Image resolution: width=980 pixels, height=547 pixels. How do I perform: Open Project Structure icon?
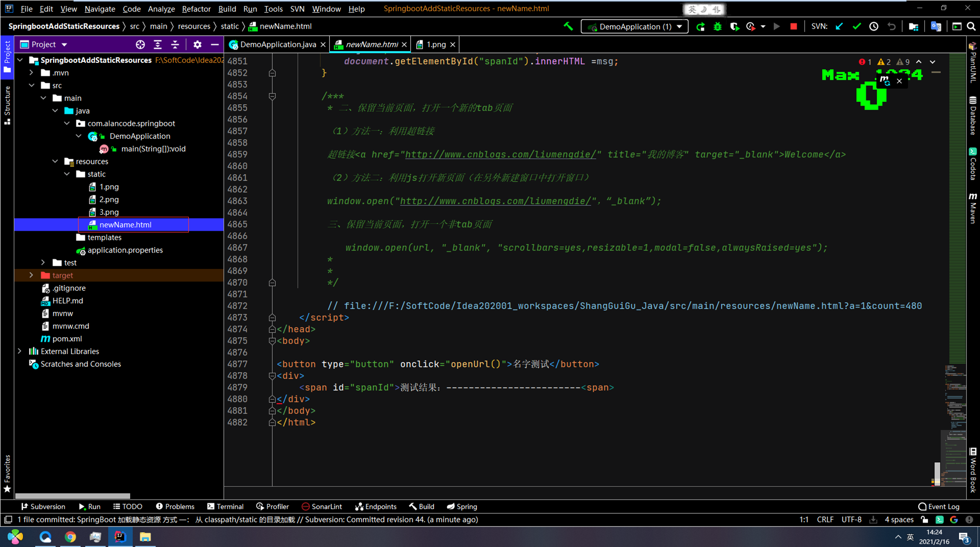click(914, 27)
